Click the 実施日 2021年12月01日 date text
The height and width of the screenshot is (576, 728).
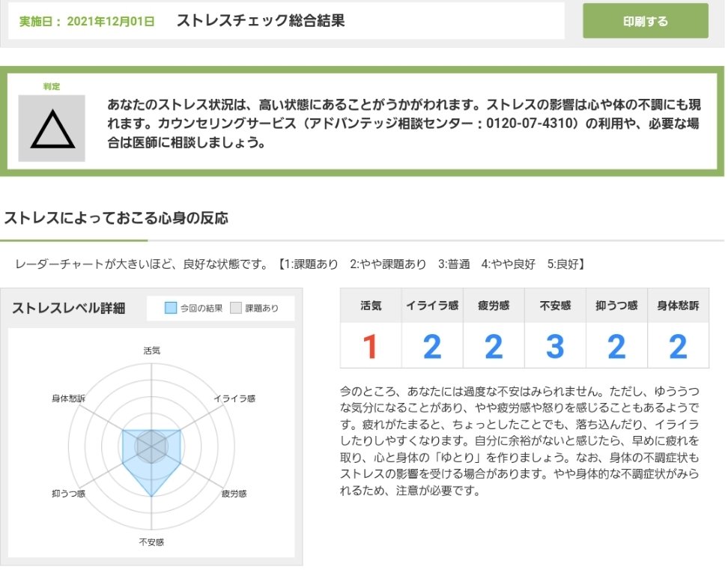pyautogui.click(x=87, y=22)
